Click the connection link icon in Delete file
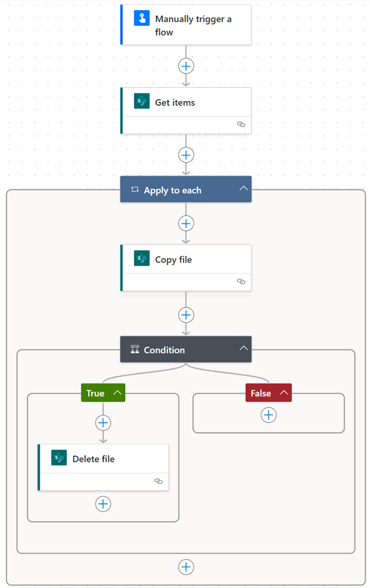The height and width of the screenshot is (588, 370). click(158, 481)
